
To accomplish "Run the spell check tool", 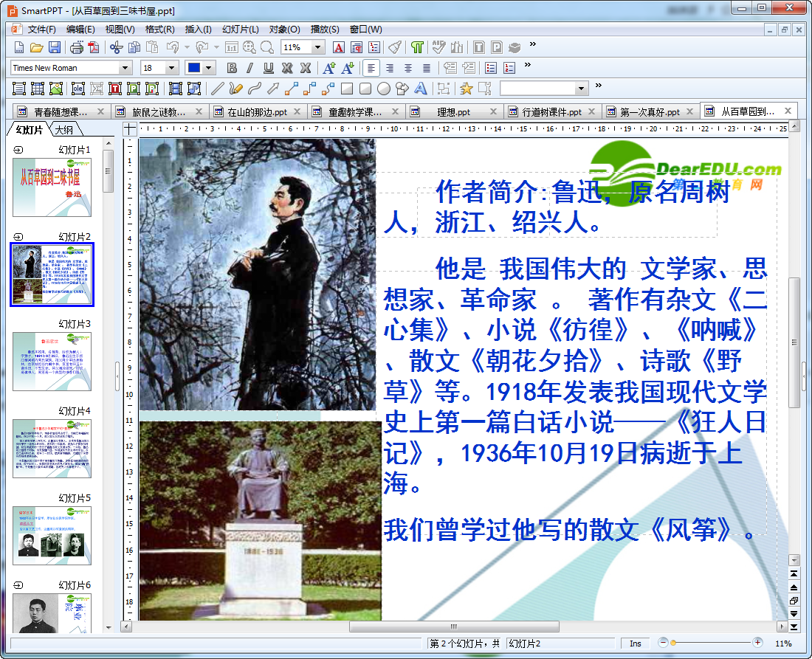I will coord(438,48).
